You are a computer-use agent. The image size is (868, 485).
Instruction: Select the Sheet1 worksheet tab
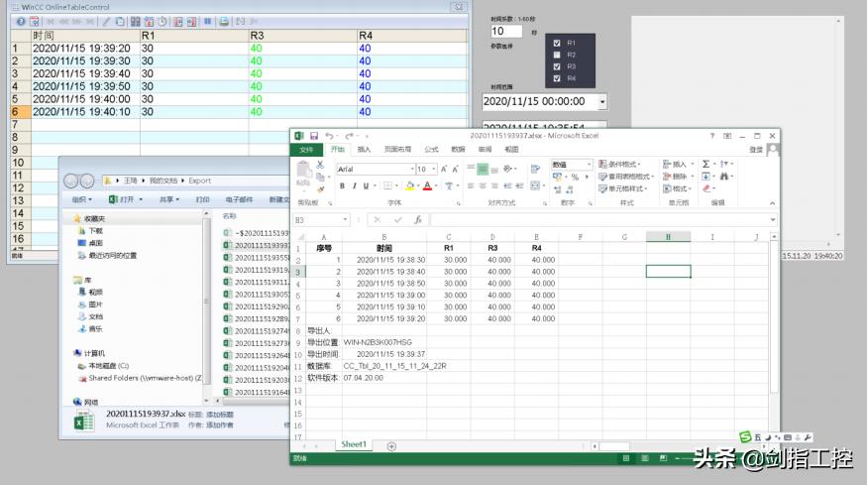tap(354, 444)
